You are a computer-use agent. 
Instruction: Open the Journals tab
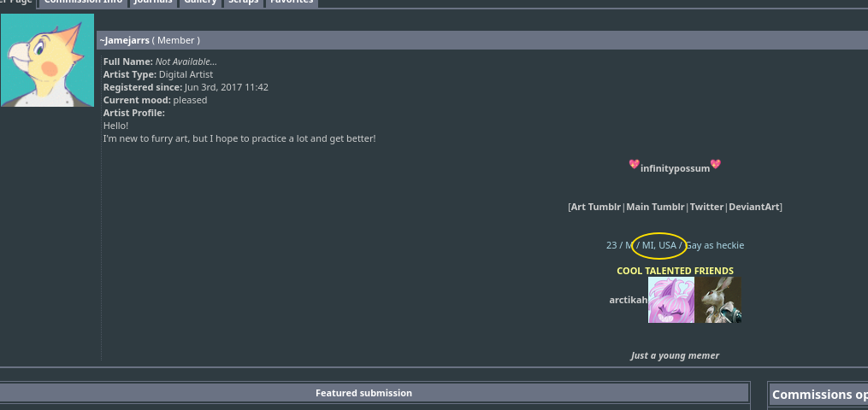tap(153, 3)
